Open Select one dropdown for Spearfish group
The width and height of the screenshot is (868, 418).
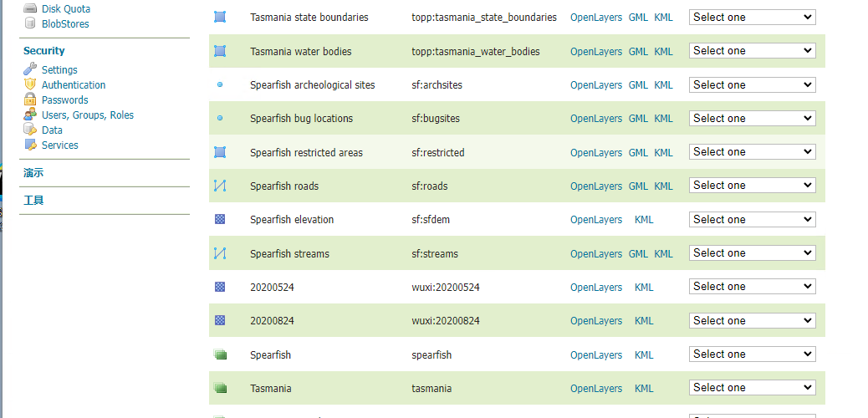pos(752,354)
